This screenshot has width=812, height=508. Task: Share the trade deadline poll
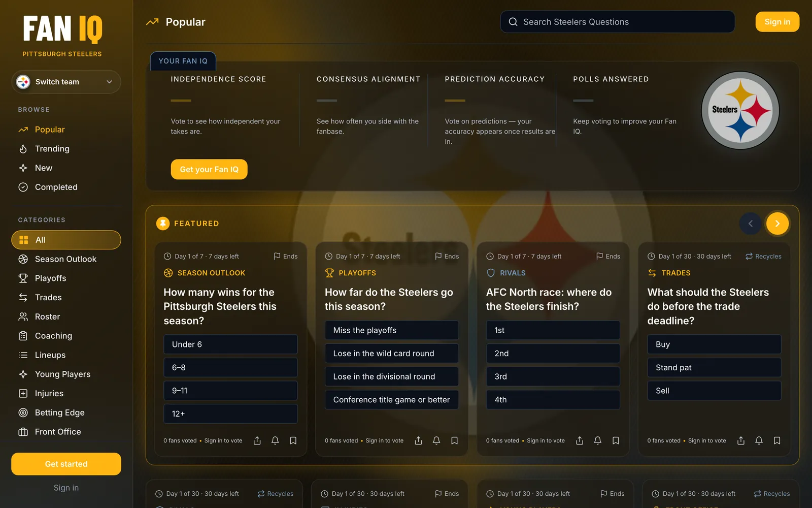(x=741, y=440)
